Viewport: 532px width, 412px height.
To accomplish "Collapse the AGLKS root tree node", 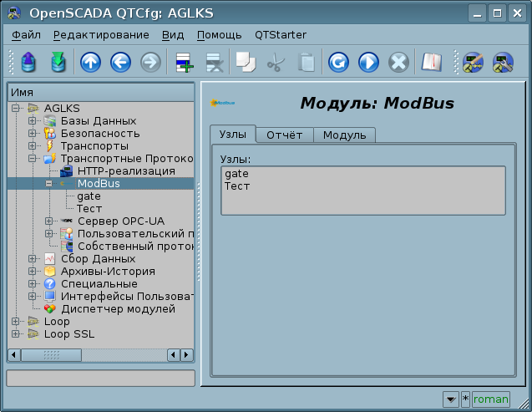I will 16,109.
